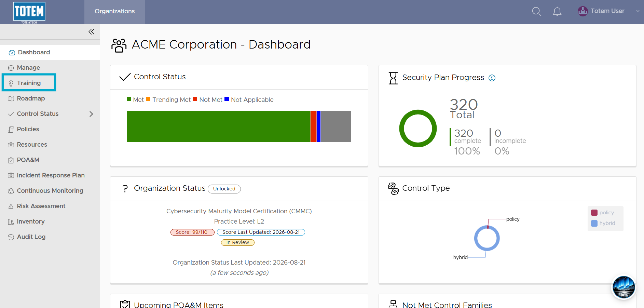Click the Security Plan Progress info icon

click(x=492, y=78)
